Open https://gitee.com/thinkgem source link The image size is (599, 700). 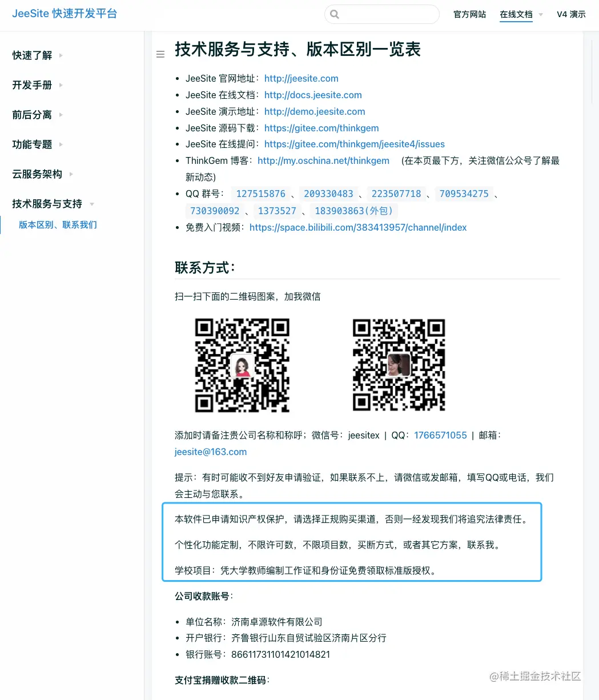[x=321, y=128]
